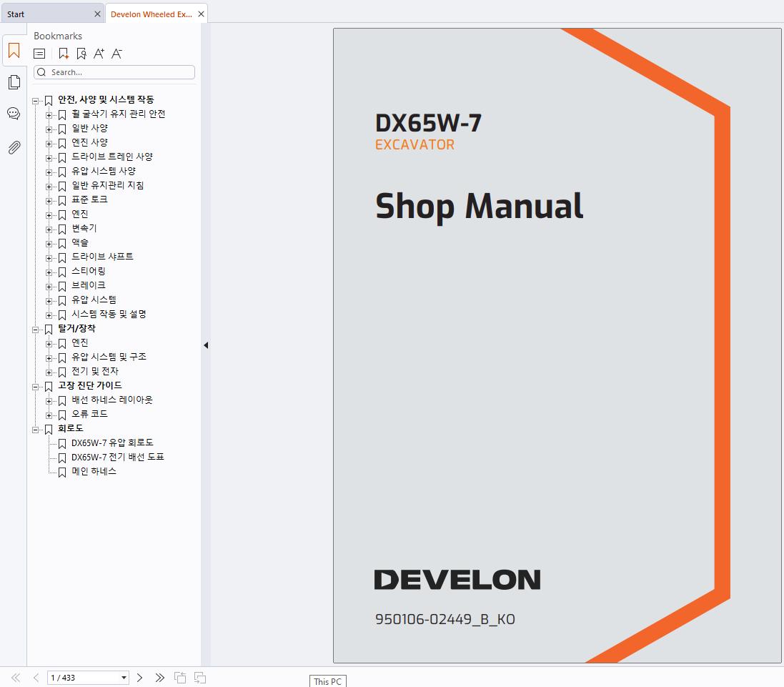Expand the 엔진 사양 bookmark
Image resolution: width=784 pixels, height=687 pixels.
(x=49, y=144)
